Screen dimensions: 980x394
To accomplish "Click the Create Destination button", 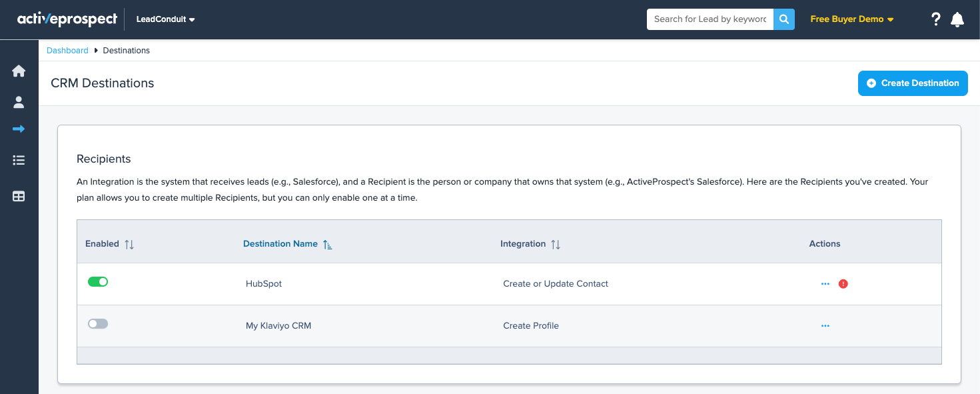I will [x=912, y=83].
